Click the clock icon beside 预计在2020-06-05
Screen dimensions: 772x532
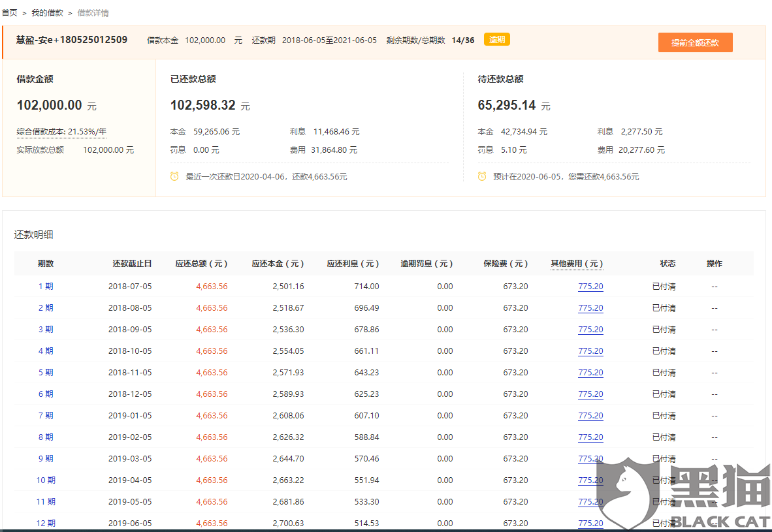[x=482, y=176]
